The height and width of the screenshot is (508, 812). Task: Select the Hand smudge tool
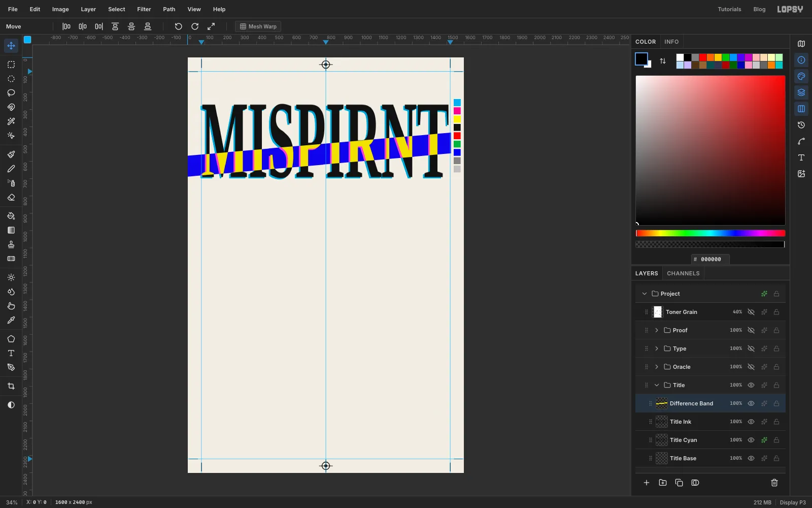(11, 306)
